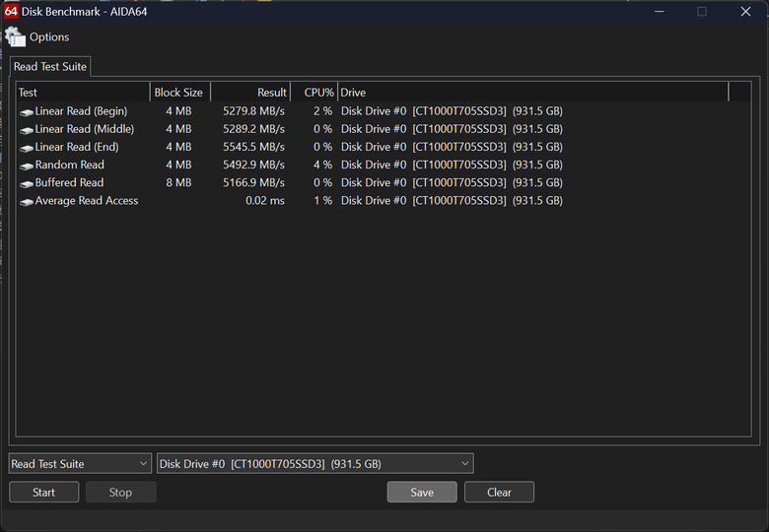Image resolution: width=769 pixels, height=532 pixels.
Task: Sort by the Block Size column header
Action: coord(180,93)
